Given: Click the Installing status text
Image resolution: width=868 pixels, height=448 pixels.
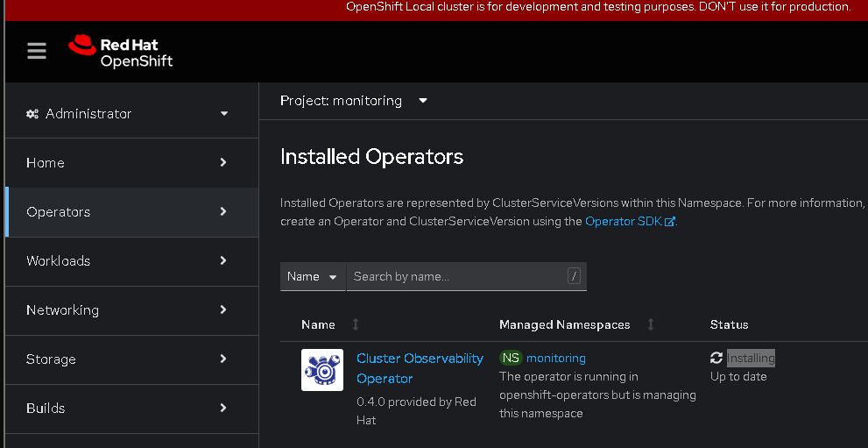Looking at the screenshot, I should (x=751, y=359).
